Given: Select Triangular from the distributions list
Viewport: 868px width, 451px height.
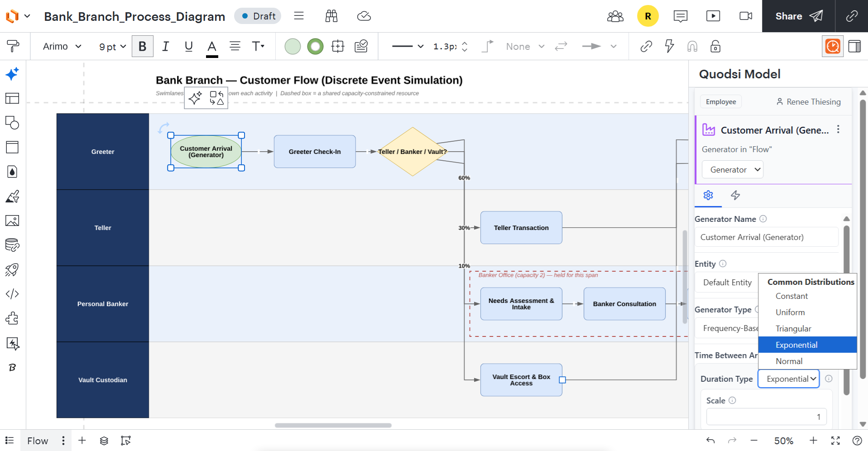Looking at the screenshot, I should 808,329.
